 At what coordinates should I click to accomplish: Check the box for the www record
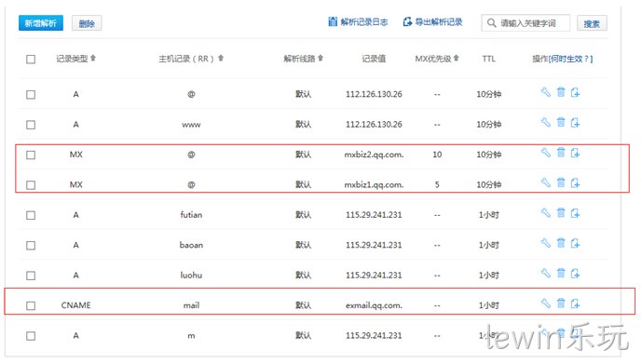pyautogui.click(x=31, y=125)
